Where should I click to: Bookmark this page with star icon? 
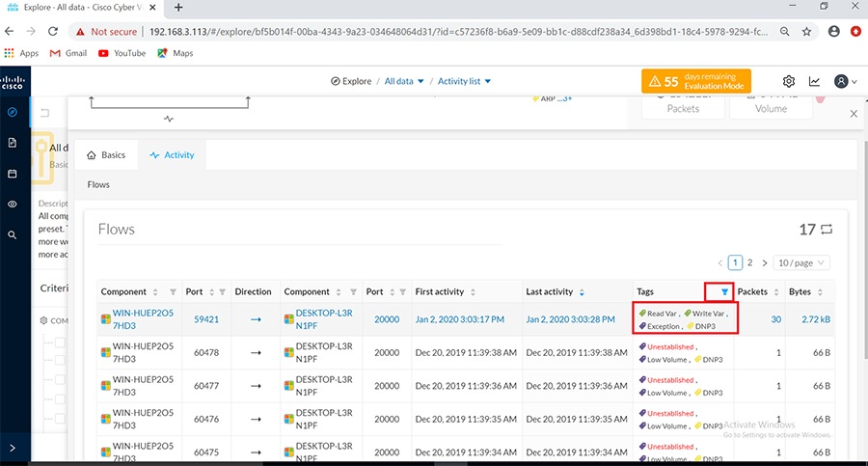coord(806,32)
